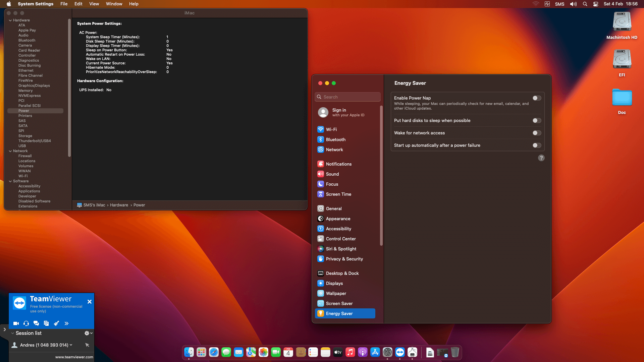Open the TeamViewer chat icon
644x362 pixels.
click(36, 323)
